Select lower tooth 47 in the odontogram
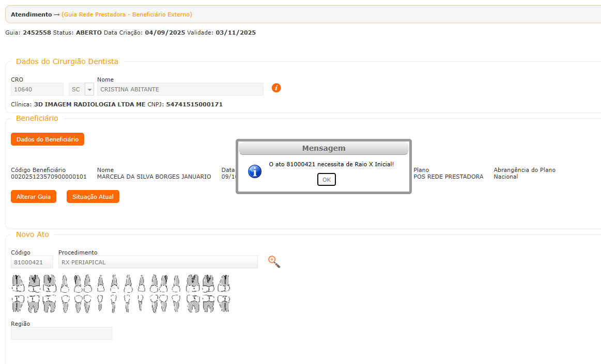The height and width of the screenshot is (364, 601). (34, 304)
